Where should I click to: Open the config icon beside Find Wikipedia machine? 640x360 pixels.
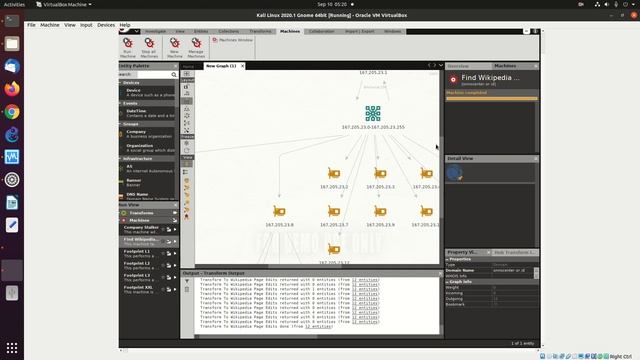tap(169, 242)
